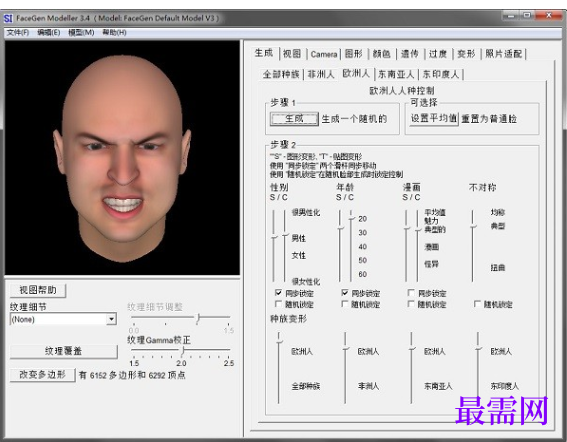
Task: Select the 欧洲人 sub-tab
Action: click(x=356, y=73)
